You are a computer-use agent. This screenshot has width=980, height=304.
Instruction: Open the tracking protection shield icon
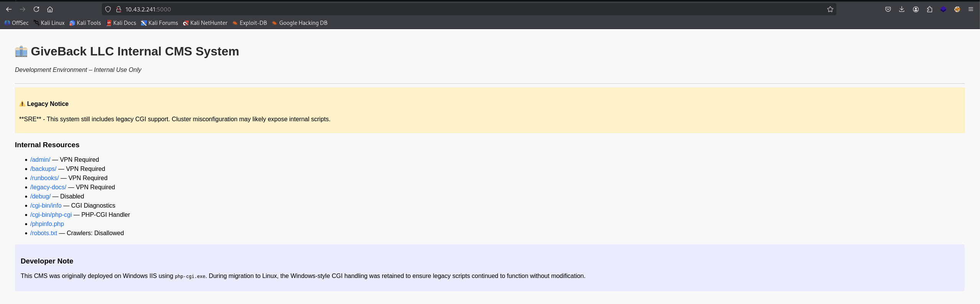[108, 9]
